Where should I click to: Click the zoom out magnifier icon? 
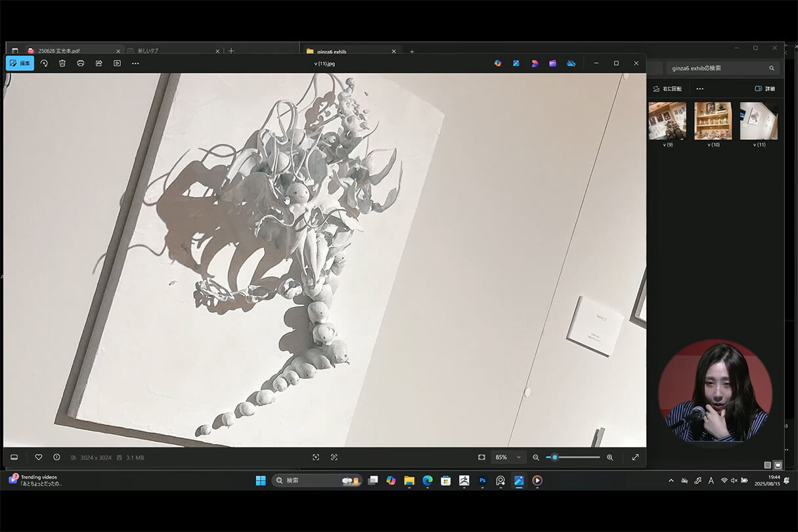coord(536,457)
